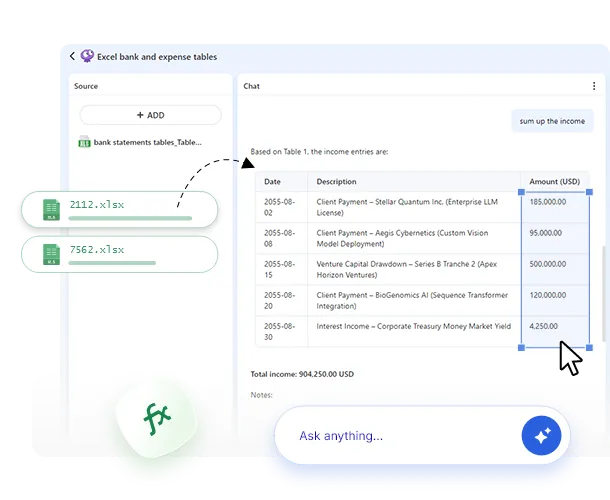The width and height of the screenshot is (610, 500).
Task: Click the spreadsheet icon on 2112.xlsx
Action: (51, 210)
